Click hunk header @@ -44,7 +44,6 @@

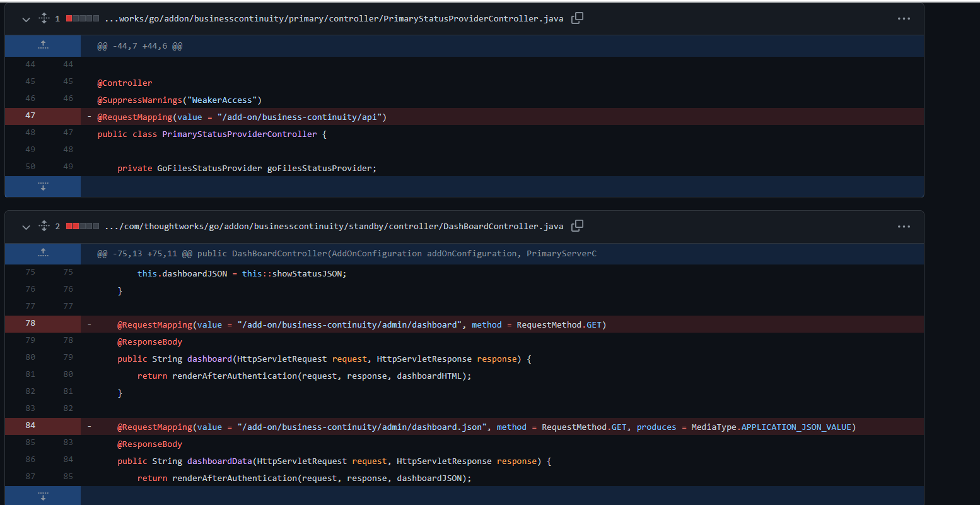pyautogui.click(x=139, y=46)
